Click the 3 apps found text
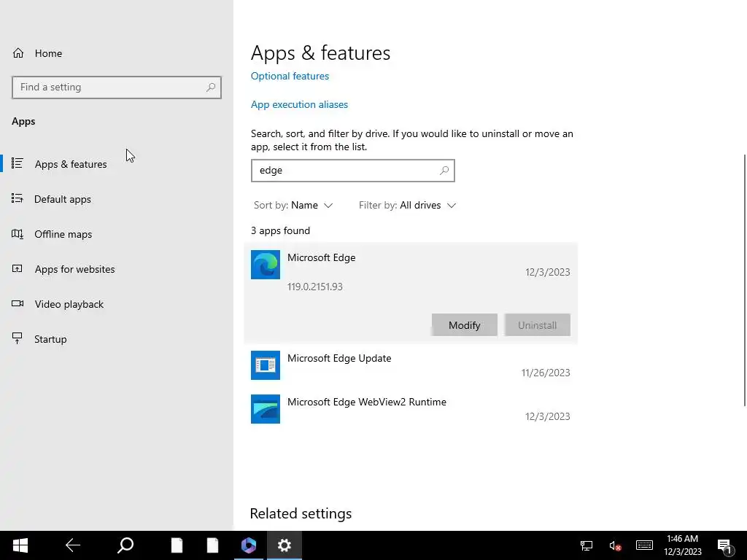The height and width of the screenshot is (560, 747). [x=281, y=230]
